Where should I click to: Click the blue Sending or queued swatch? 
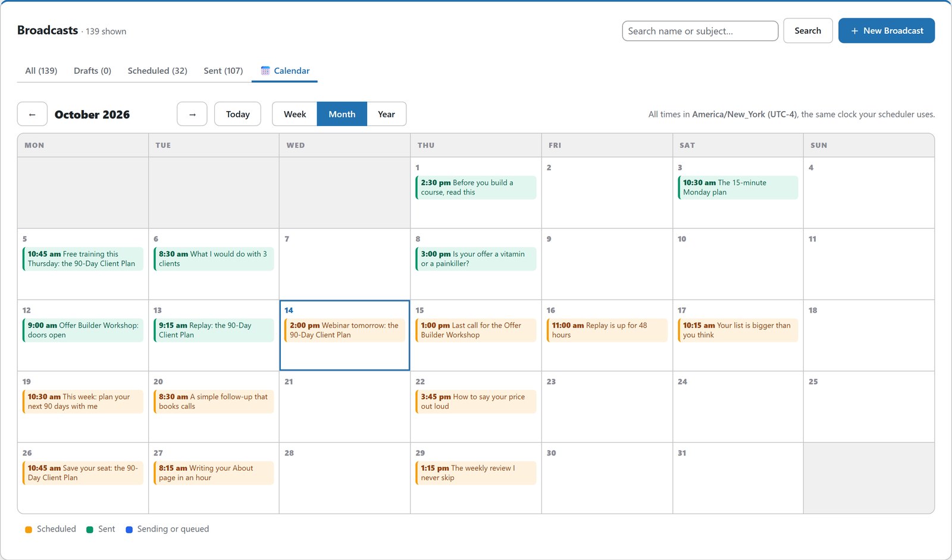pyautogui.click(x=129, y=530)
